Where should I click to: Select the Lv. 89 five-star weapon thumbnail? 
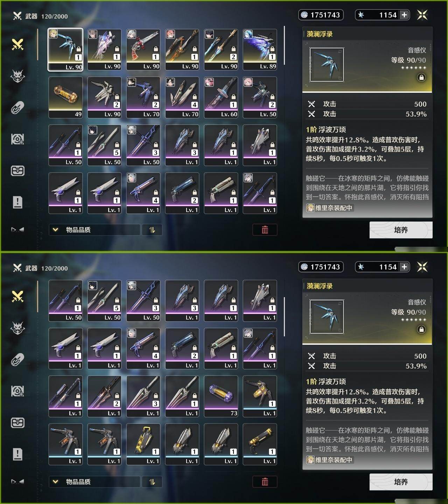coord(260,50)
